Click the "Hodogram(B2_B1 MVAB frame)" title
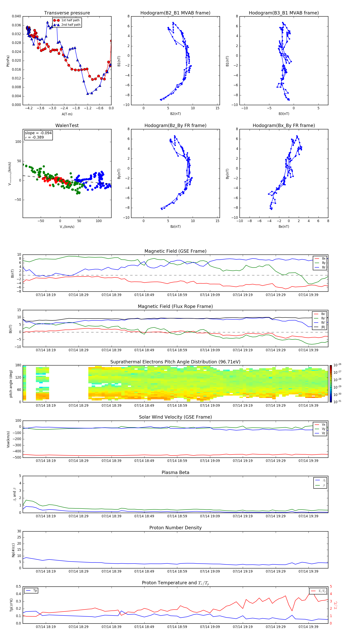The height and width of the screenshot is (644, 351). click(x=175, y=13)
